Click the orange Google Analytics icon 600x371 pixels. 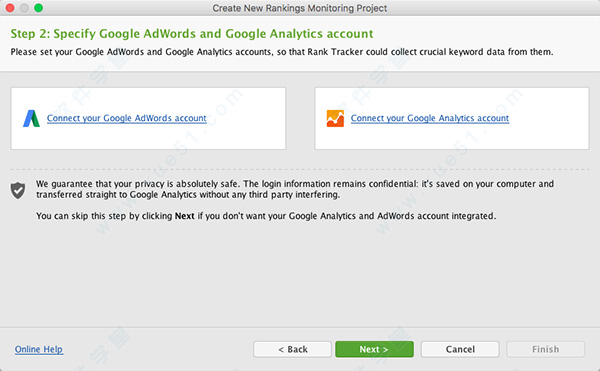(335, 118)
